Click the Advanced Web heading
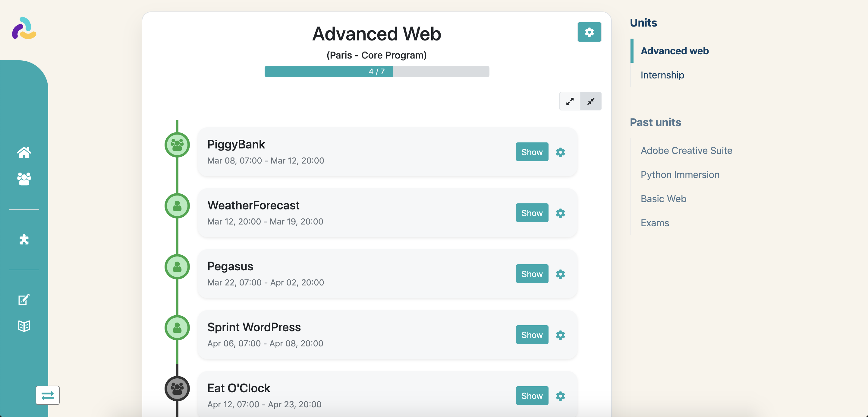 pyautogui.click(x=376, y=34)
